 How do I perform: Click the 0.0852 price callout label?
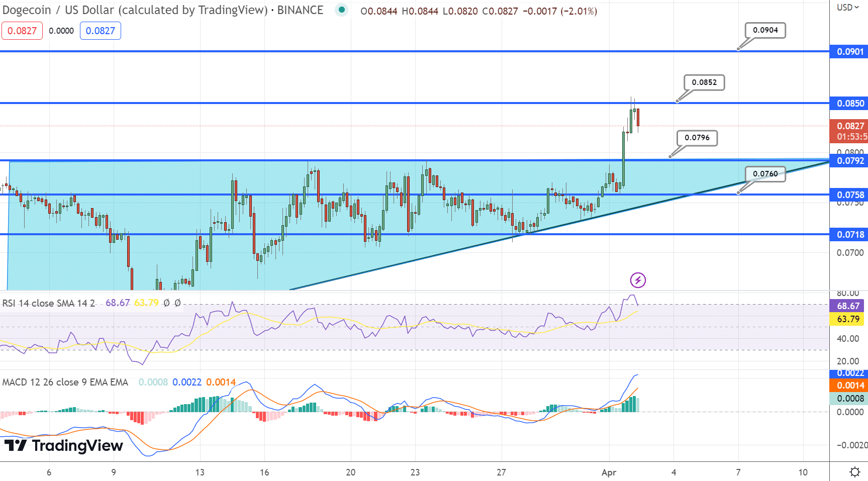(x=704, y=82)
